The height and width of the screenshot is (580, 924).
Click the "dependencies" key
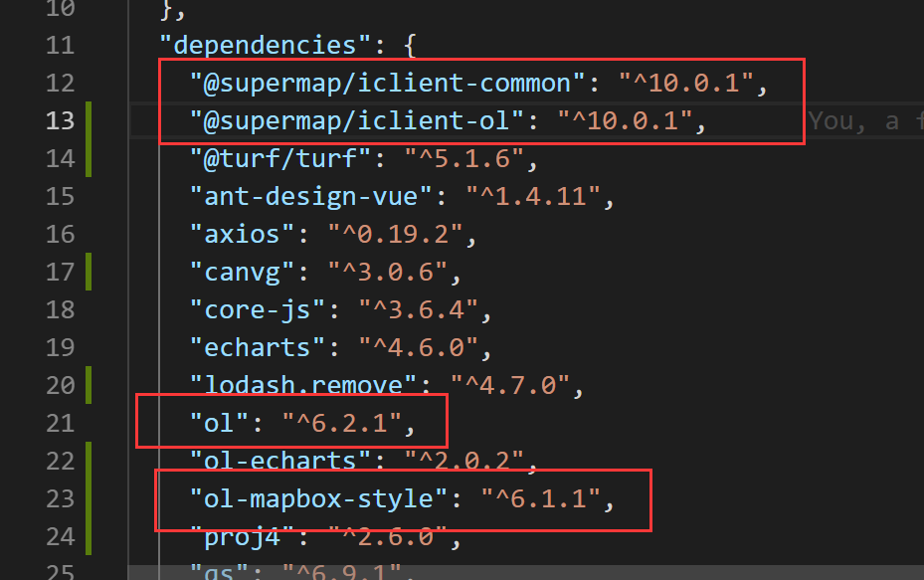pos(266,46)
